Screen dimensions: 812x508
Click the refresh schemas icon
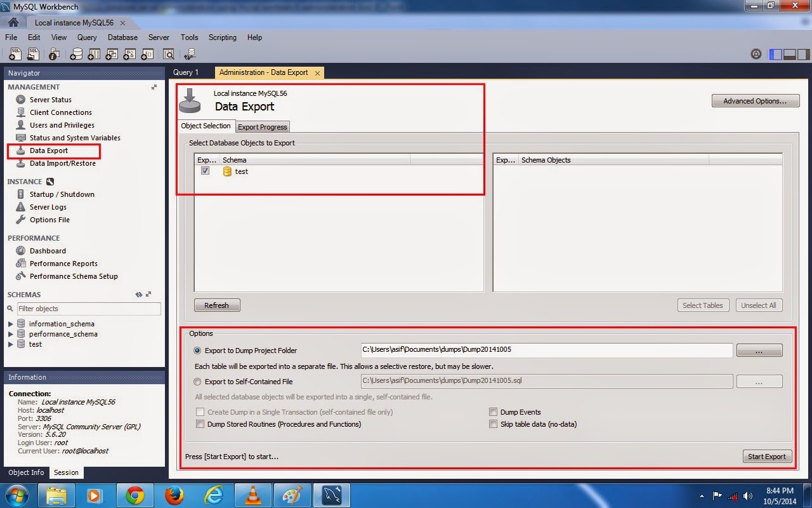[139, 295]
